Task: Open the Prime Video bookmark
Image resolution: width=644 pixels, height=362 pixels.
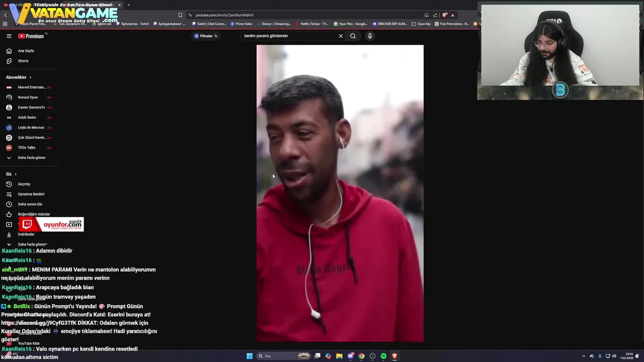Action: coord(242,24)
